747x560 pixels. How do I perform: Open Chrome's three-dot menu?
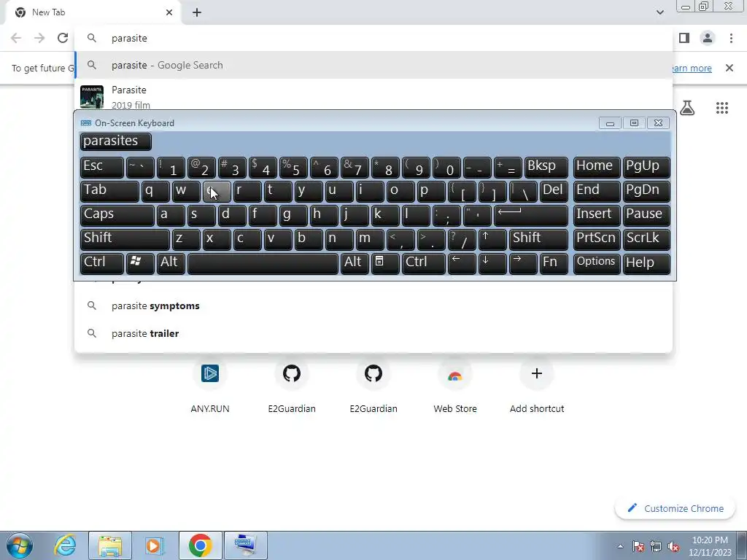click(x=731, y=38)
